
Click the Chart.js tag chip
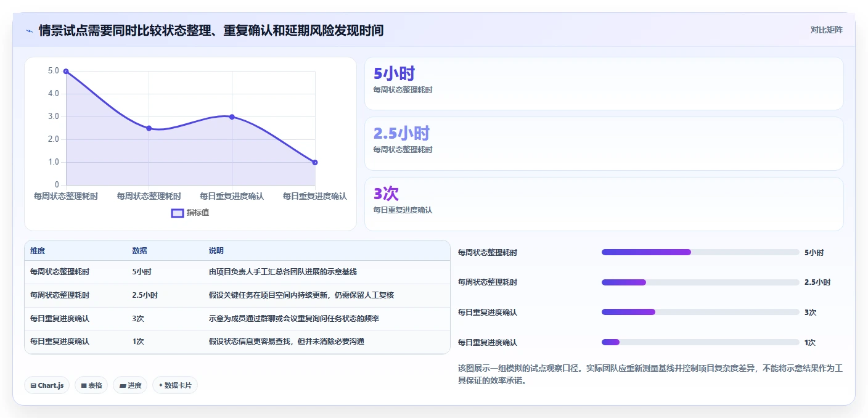tap(47, 385)
